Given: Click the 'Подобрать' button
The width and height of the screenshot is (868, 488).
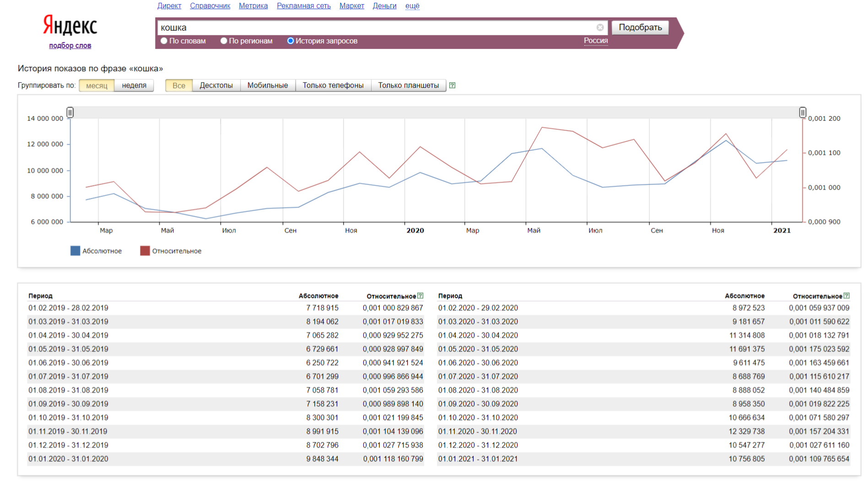Looking at the screenshot, I should point(640,27).
